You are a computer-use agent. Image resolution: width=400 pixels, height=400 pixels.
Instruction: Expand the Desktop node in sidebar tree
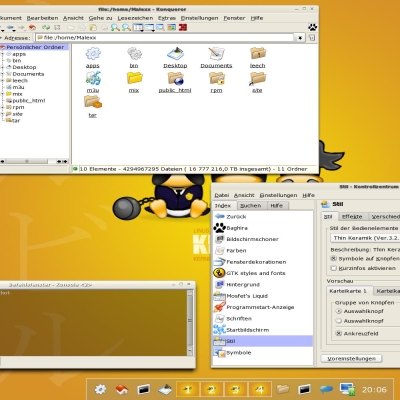[x=2, y=67]
